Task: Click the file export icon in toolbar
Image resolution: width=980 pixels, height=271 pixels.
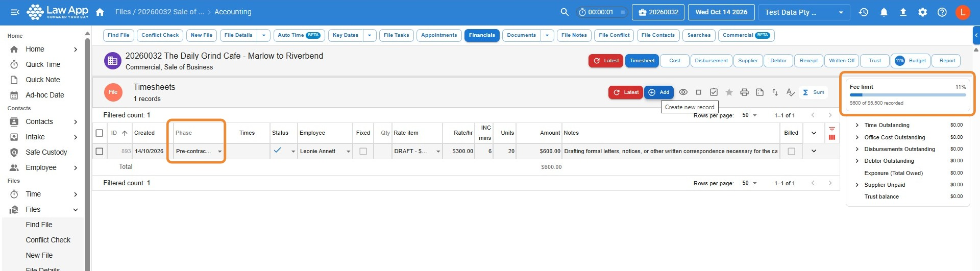Action: click(x=759, y=92)
